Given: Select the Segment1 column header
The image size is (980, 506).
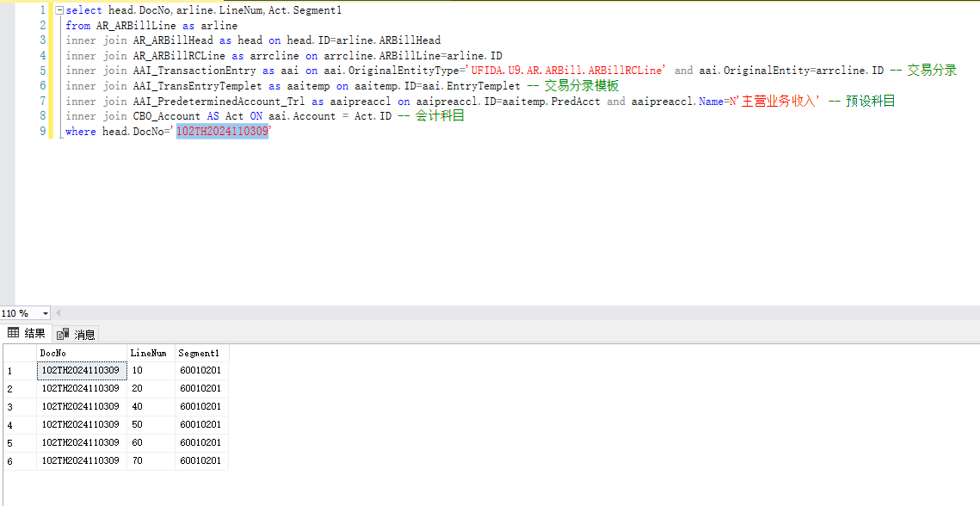Looking at the screenshot, I should click(x=201, y=353).
